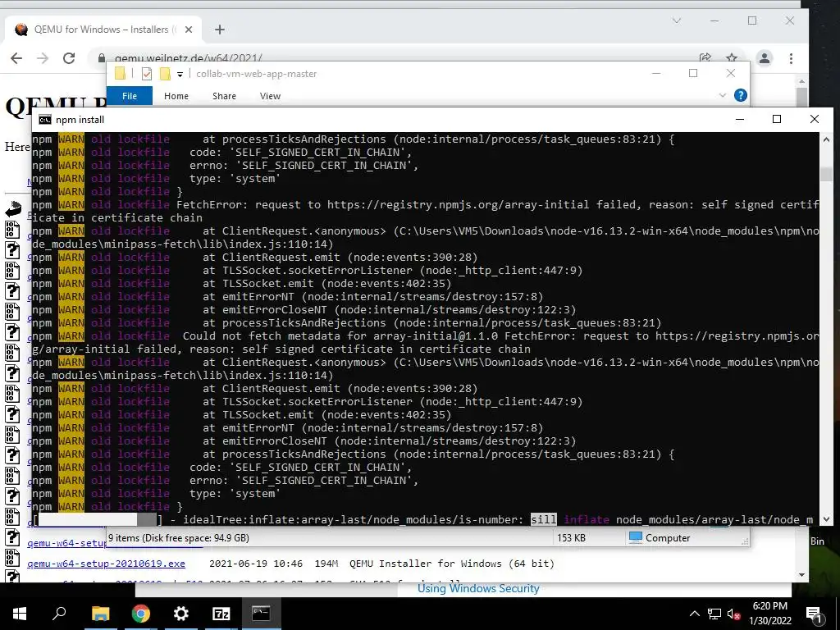Click the qemu-w64-setup-20210619.exe link
The width and height of the screenshot is (840, 630).
106,564
